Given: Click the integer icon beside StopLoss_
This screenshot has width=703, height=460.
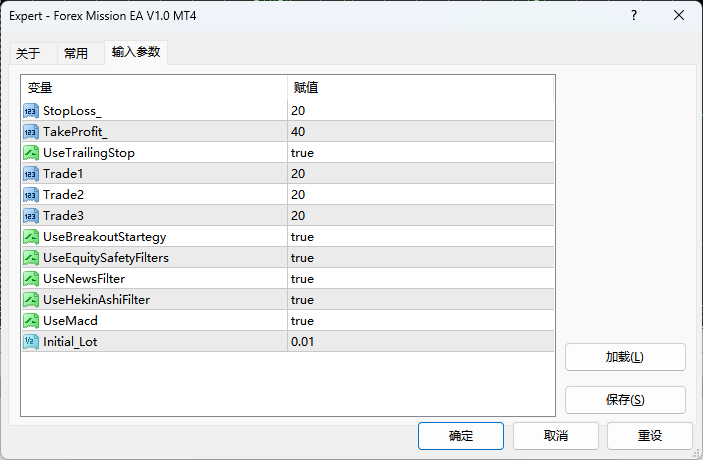Looking at the screenshot, I should 31,110.
